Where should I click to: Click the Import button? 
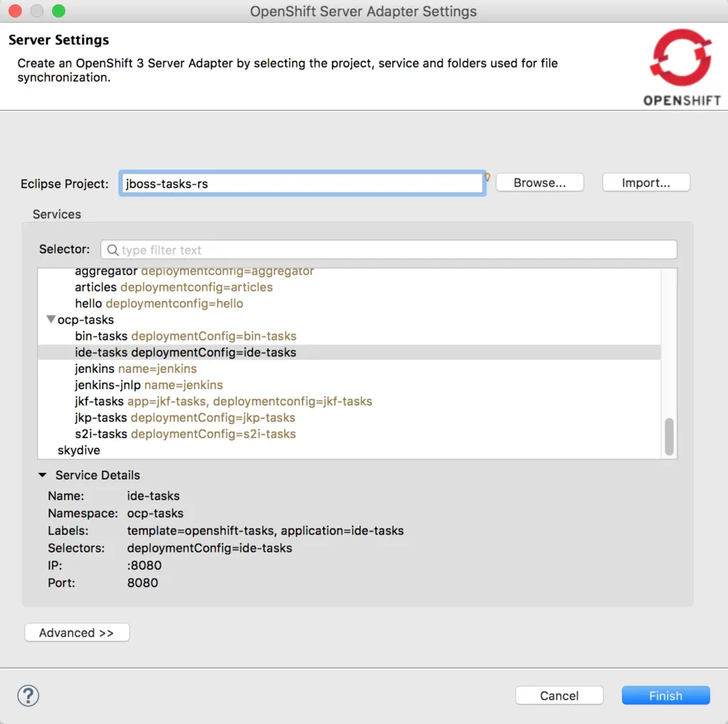(x=645, y=182)
